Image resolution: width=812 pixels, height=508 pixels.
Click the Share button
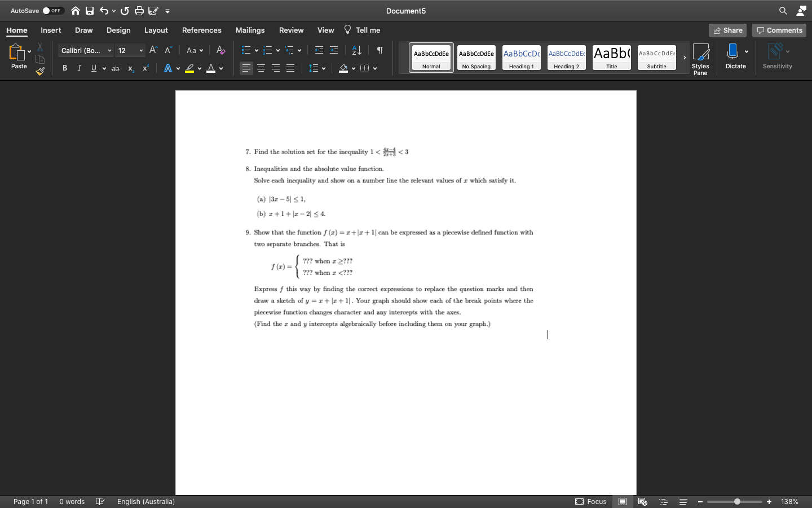tap(727, 30)
